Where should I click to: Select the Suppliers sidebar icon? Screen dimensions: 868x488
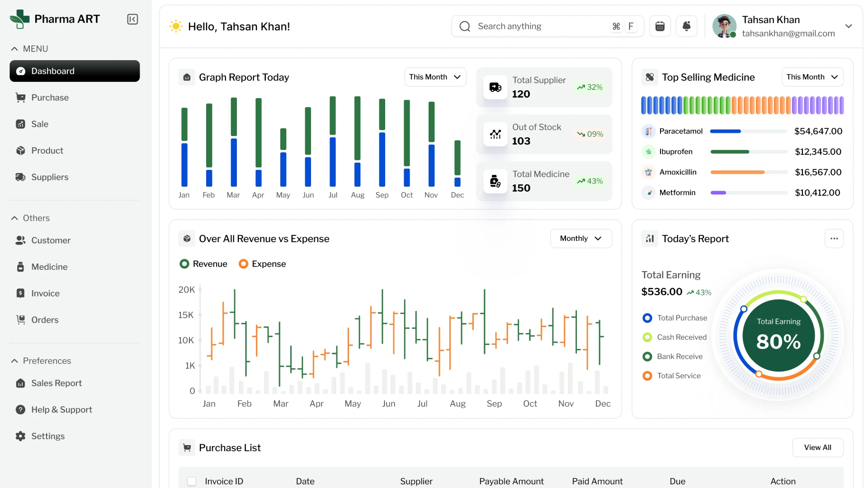pyautogui.click(x=21, y=177)
